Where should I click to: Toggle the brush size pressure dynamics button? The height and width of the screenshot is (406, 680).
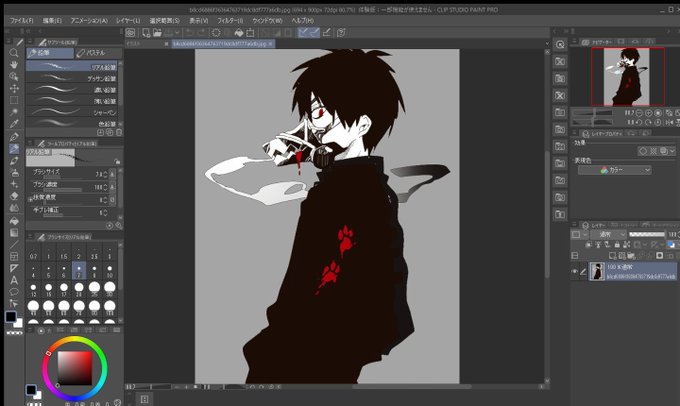pyautogui.click(x=112, y=174)
